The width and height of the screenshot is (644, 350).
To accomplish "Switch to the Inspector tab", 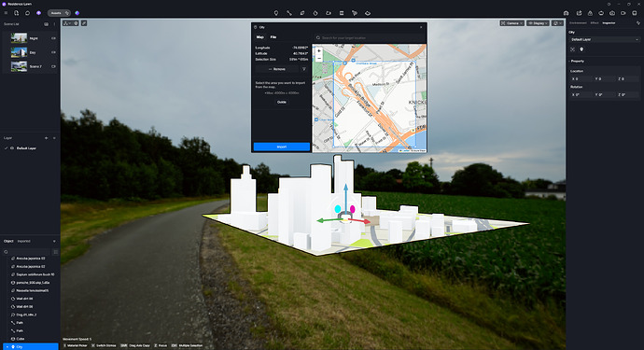I will pos(609,23).
